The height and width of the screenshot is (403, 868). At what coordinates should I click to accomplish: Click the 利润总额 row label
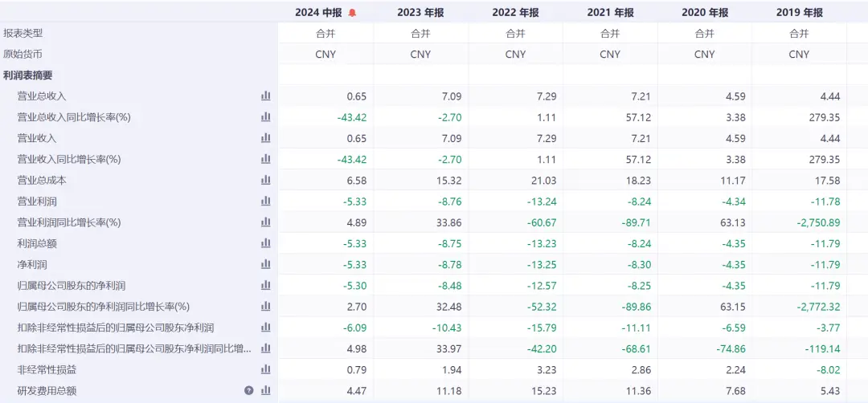(37, 244)
